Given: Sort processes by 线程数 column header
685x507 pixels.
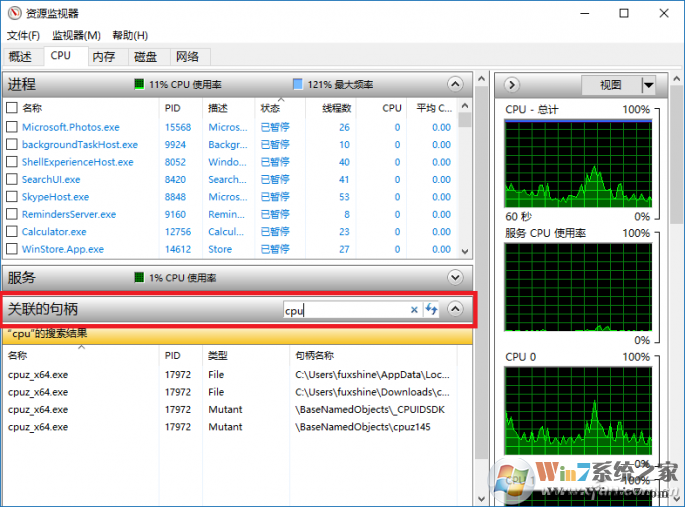Looking at the screenshot, I should click(x=336, y=108).
